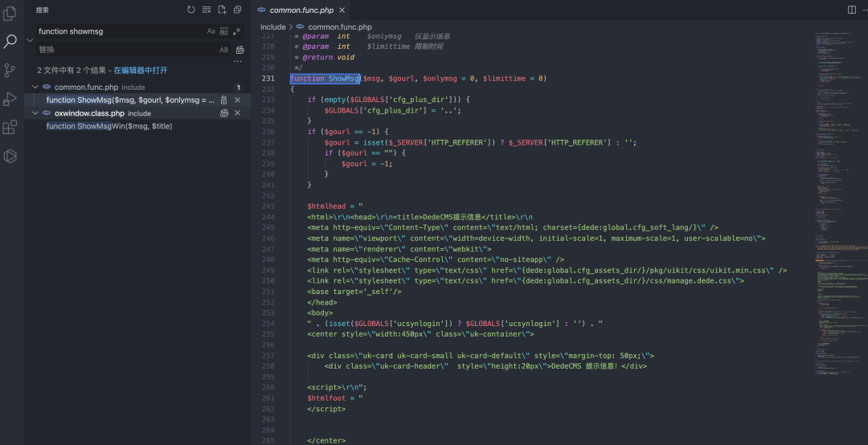Click line number 243 in gutter
Viewport: 868px width, 445px height.
click(268, 206)
